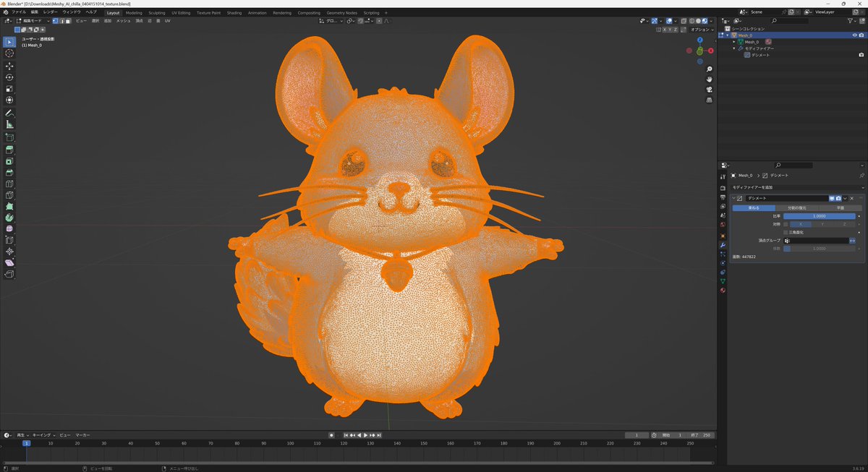Select the Cursor tool in the toolbar
This screenshot has width=868, height=472.
[x=9, y=53]
